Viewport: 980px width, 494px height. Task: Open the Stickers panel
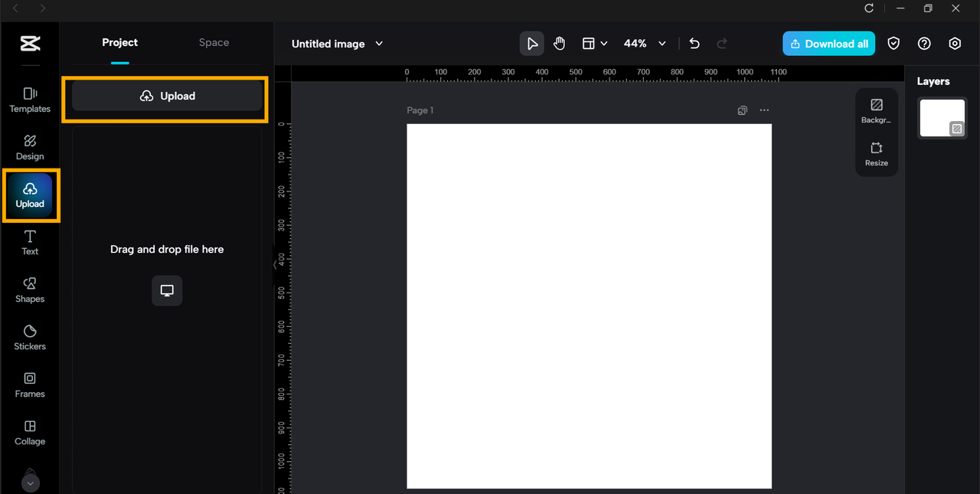(x=30, y=337)
